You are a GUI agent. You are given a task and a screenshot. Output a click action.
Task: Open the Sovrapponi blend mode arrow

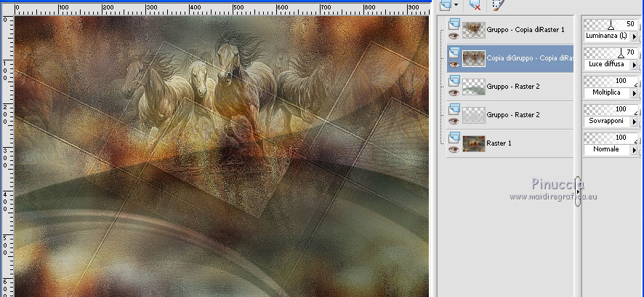click(634, 122)
